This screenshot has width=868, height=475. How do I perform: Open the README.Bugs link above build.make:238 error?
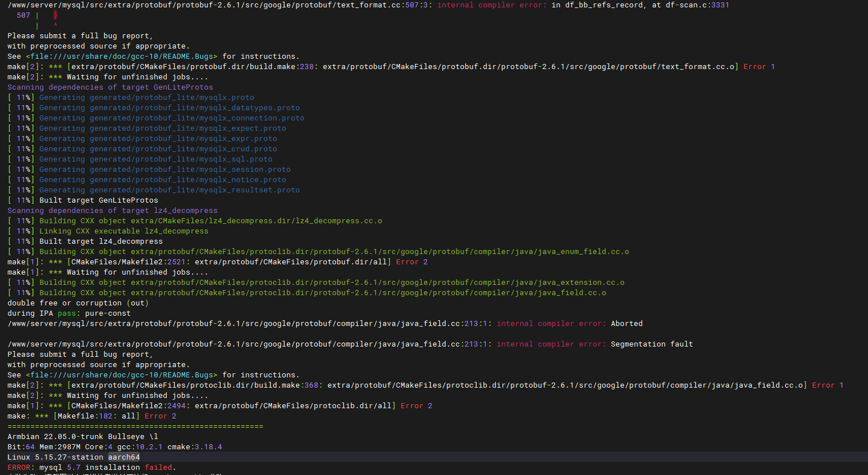[x=122, y=57]
